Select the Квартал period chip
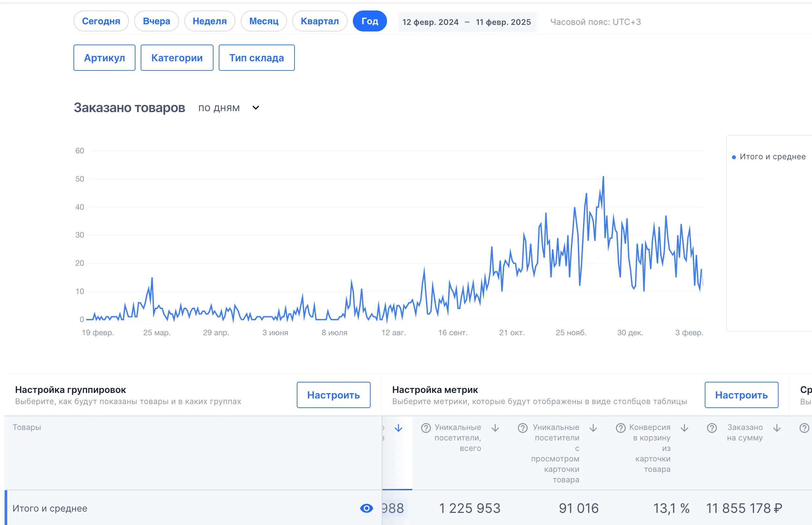Image resolution: width=812 pixels, height=525 pixels. tap(319, 21)
